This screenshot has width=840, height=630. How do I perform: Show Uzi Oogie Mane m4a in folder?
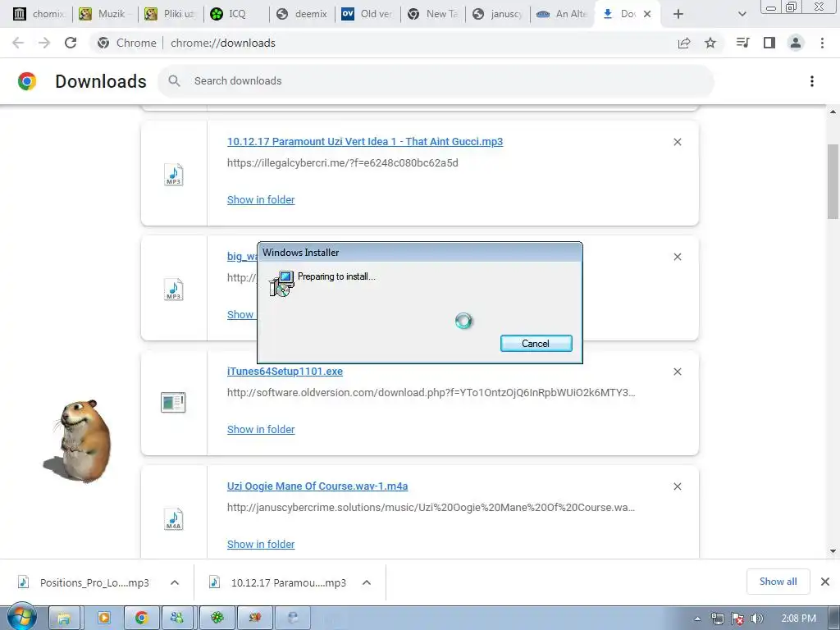pos(261,545)
